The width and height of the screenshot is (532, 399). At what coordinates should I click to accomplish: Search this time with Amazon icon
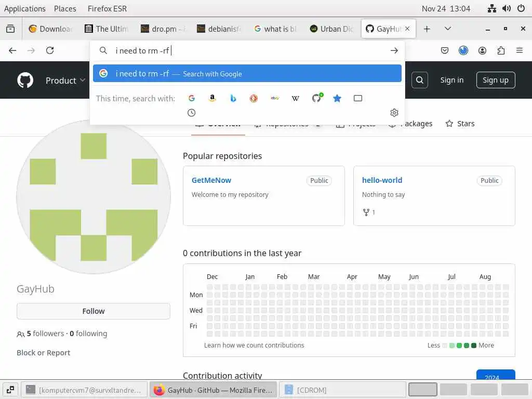coord(212,98)
